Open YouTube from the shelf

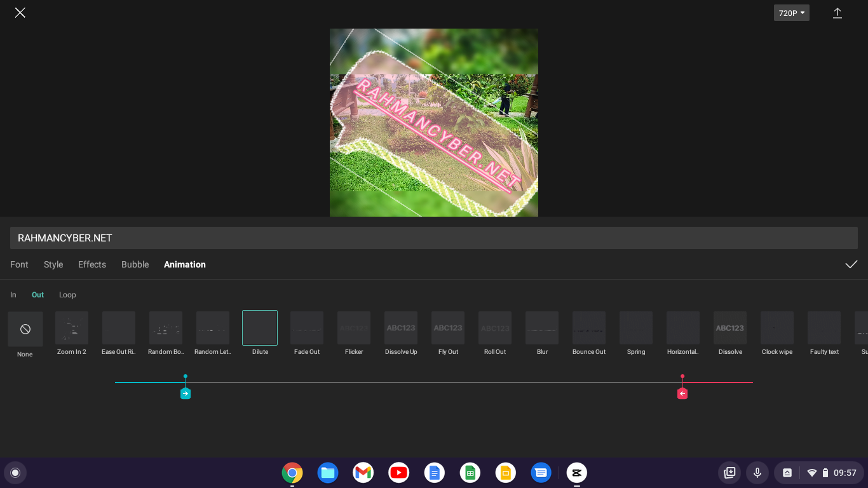399,473
